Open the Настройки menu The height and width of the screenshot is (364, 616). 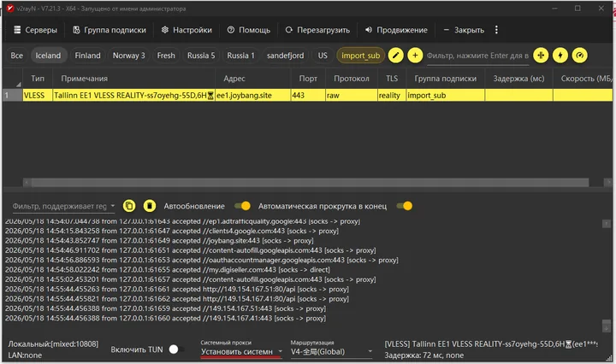(x=187, y=30)
